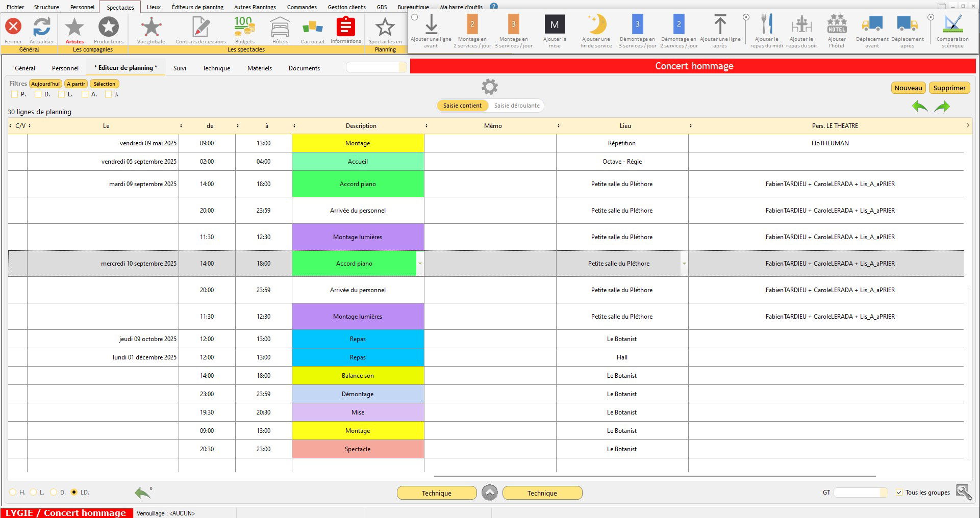
Task: Expand the GT combo box
Action: pos(884,493)
